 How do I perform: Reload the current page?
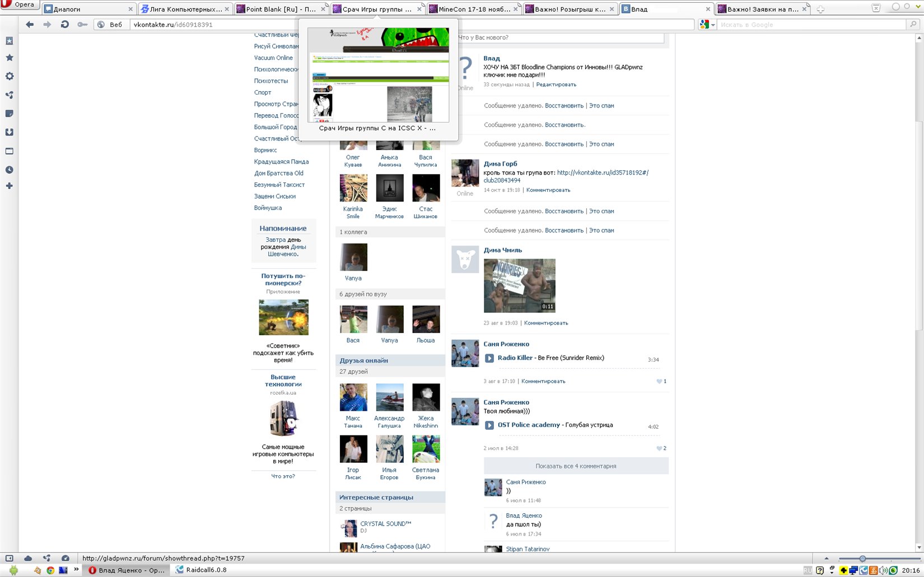(64, 25)
